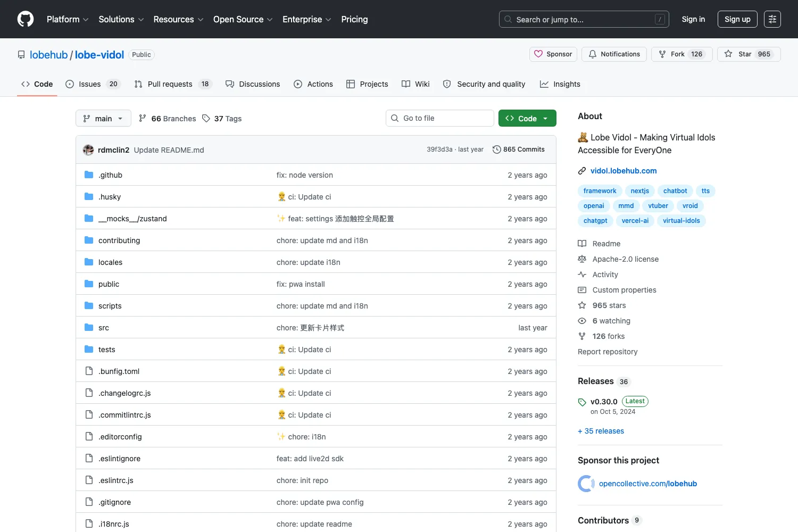
Task: Open the src folder
Action: pos(104,328)
